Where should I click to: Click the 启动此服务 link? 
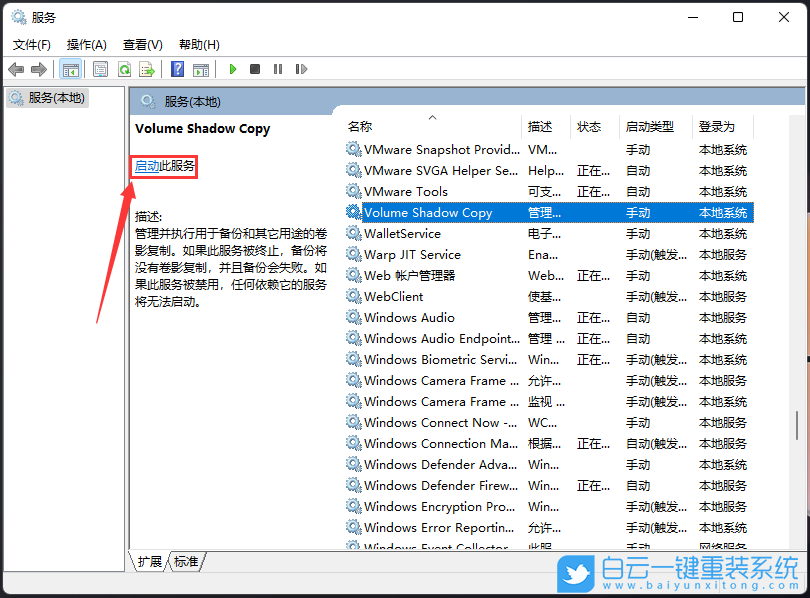pyautogui.click(x=163, y=166)
